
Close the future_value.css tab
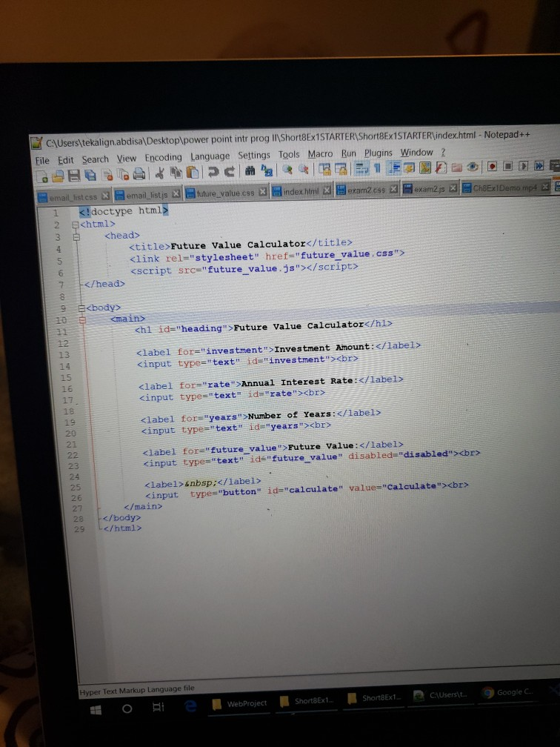[x=262, y=192]
